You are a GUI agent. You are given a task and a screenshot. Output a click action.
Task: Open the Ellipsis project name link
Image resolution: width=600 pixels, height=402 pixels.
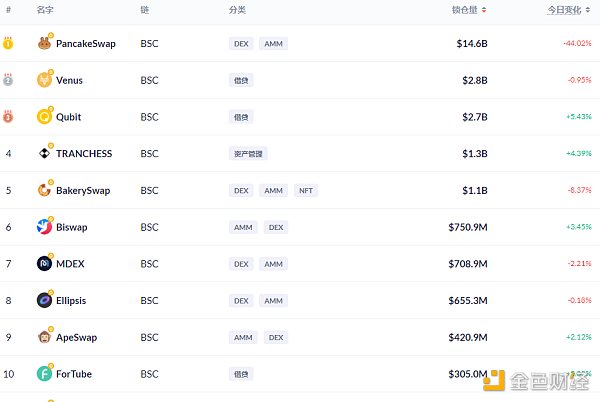71,301
